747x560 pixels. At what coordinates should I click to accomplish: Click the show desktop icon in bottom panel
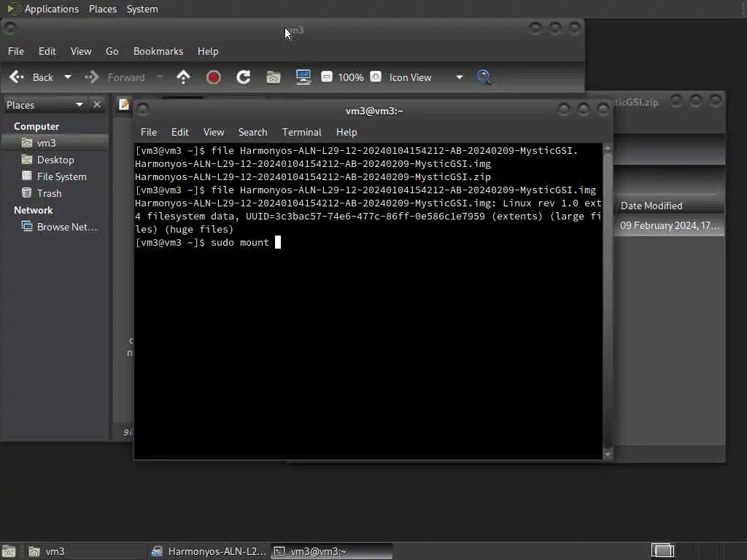click(x=9, y=551)
